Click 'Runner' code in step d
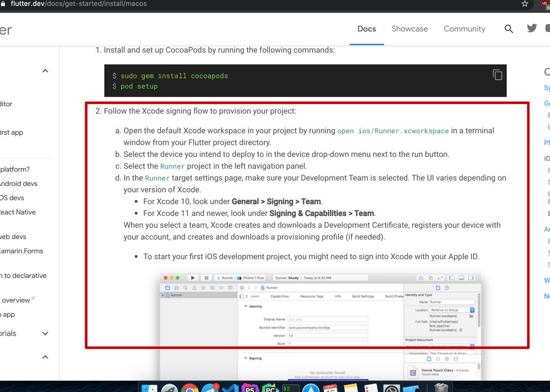Screen dimensions: 550x392 157,179
